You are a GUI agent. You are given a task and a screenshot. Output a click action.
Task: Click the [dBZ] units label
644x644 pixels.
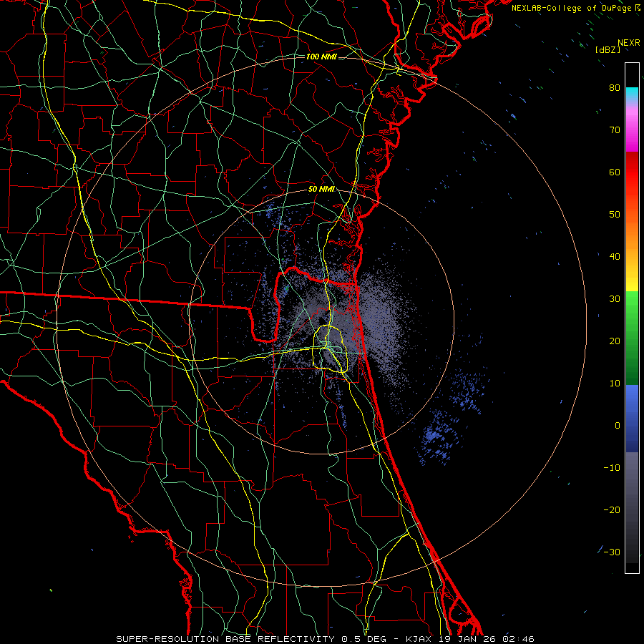click(608, 49)
